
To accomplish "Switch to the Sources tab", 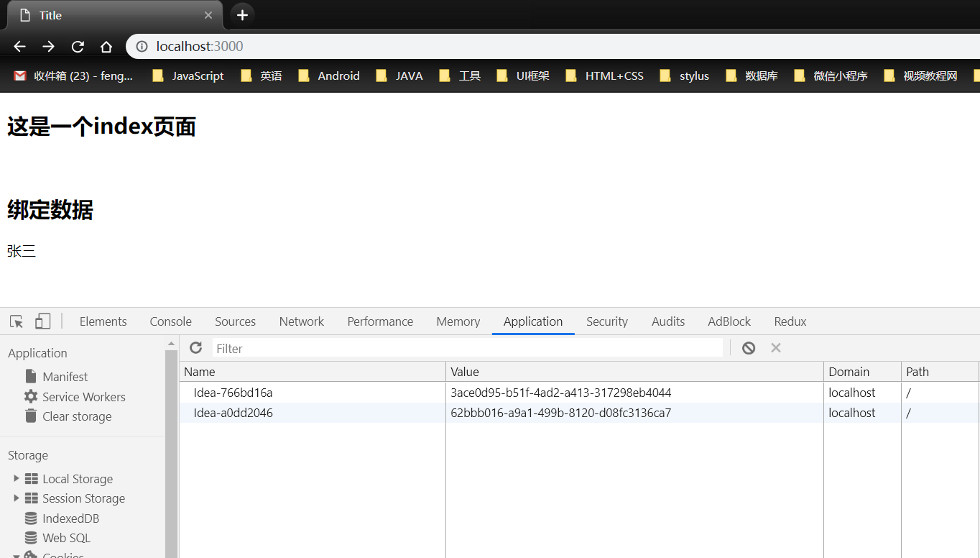I will click(235, 321).
